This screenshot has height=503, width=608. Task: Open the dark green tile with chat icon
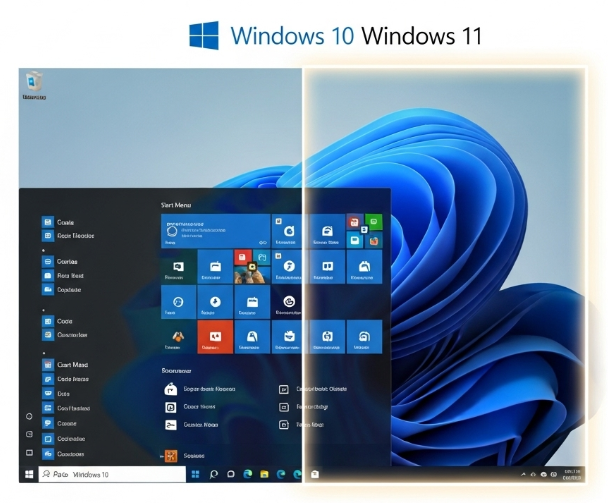(178, 267)
